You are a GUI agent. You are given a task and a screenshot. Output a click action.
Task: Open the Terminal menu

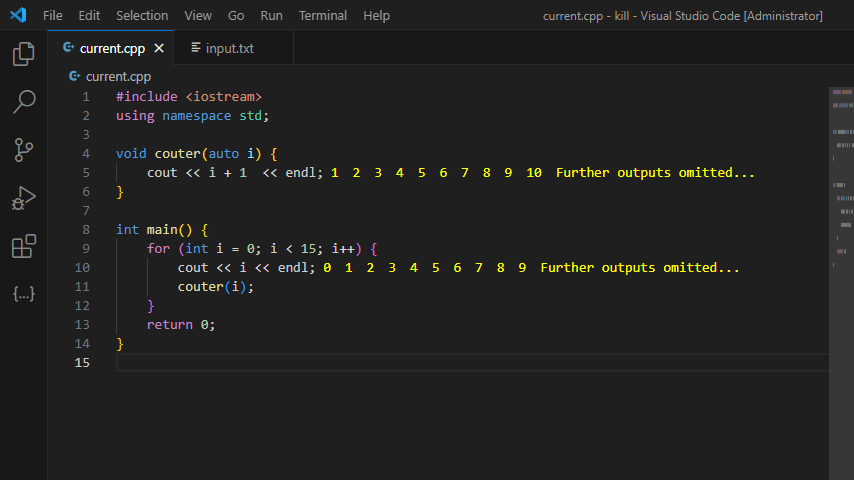(x=322, y=16)
